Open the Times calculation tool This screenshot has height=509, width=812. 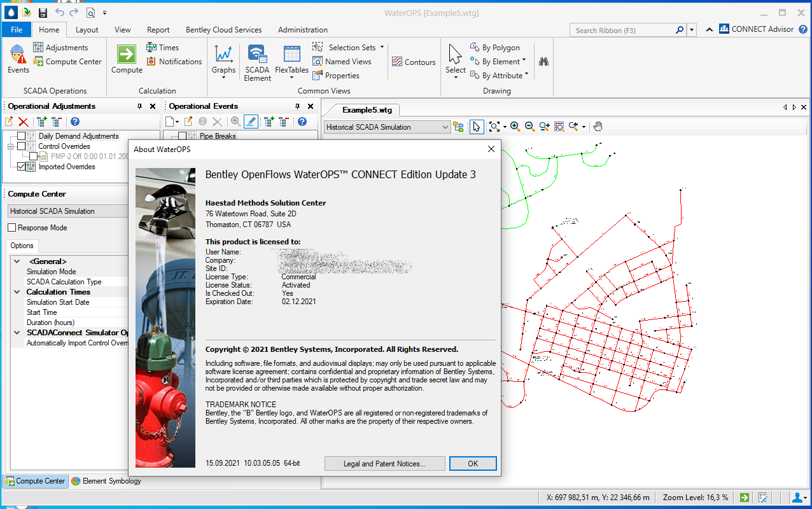click(162, 48)
